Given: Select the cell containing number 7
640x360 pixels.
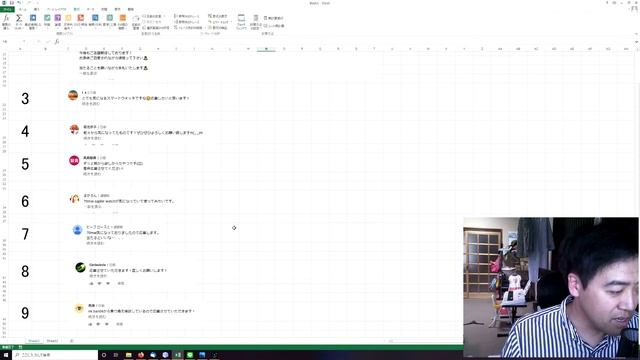Looking at the screenshot, I should coord(25,234).
